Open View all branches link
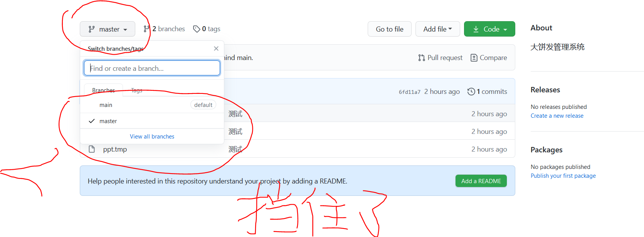The image size is (644, 237). pos(152,137)
